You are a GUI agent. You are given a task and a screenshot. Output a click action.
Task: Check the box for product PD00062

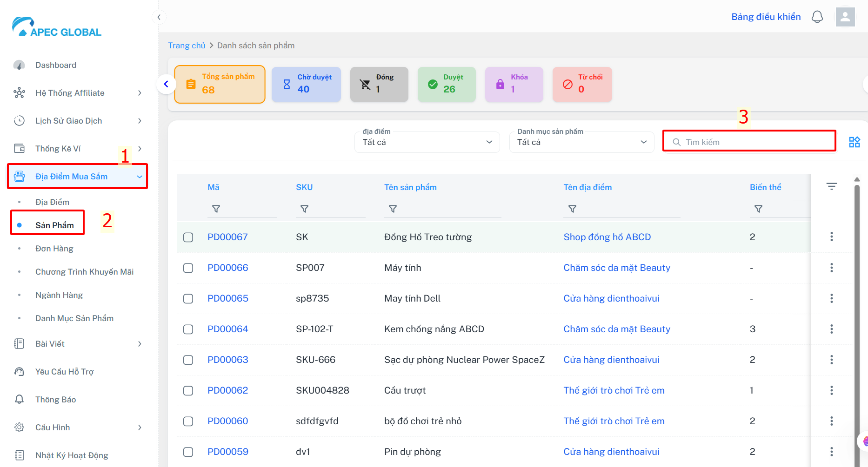(x=188, y=391)
